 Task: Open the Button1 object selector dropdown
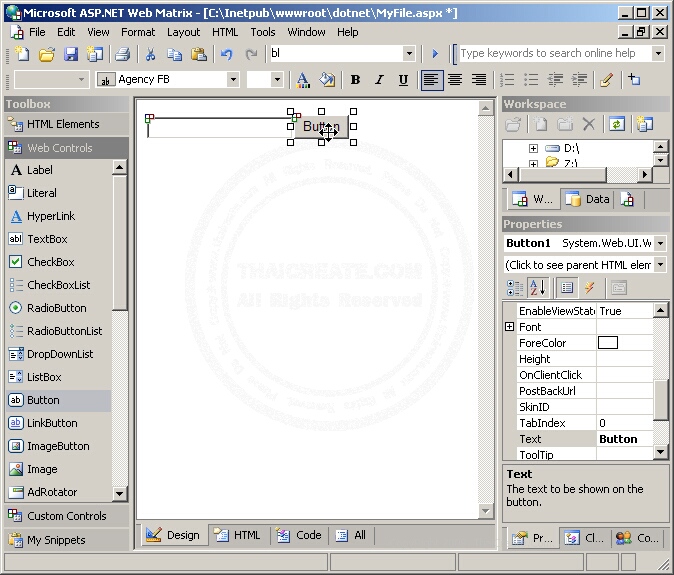pos(661,243)
